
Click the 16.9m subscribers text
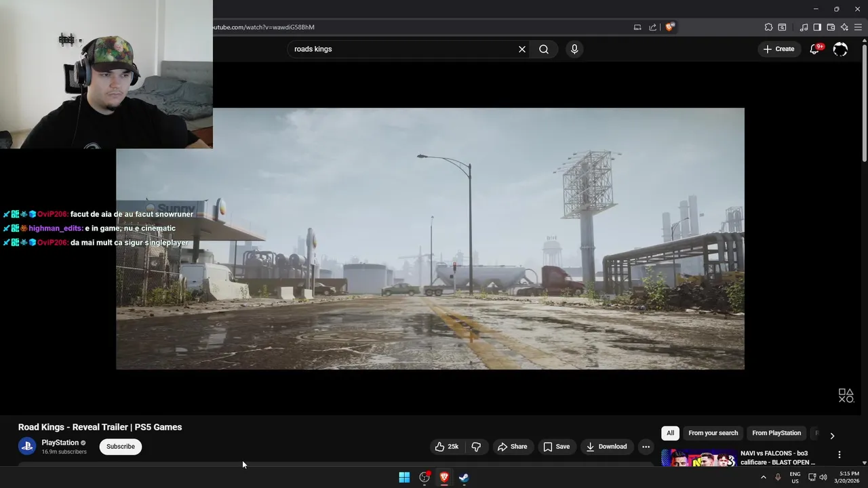tap(64, 452)
